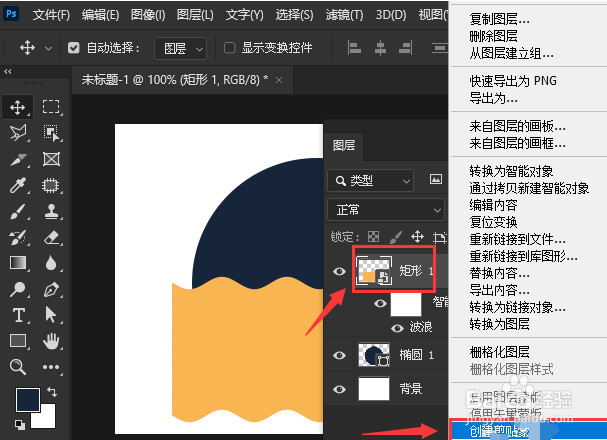Switch to the 图层 panel tab
The height and width of the screenshot is (440, 607).
pyautogui.click(x=344, y=146)
